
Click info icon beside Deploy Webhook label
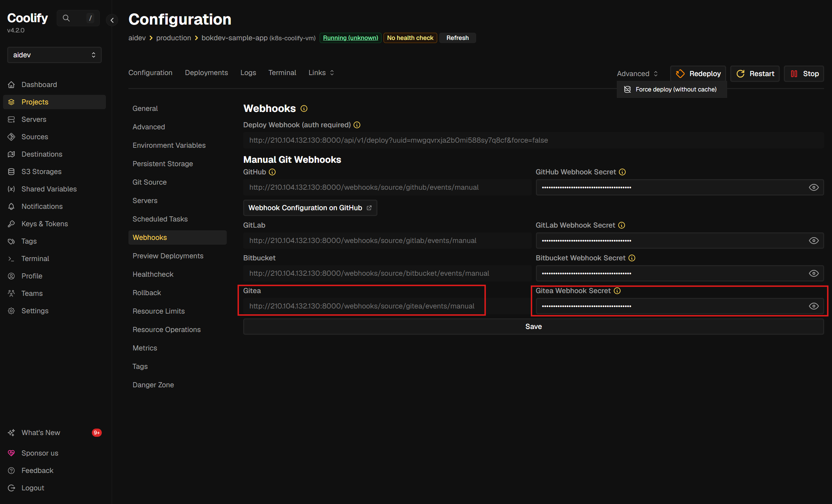coord(357,125)
